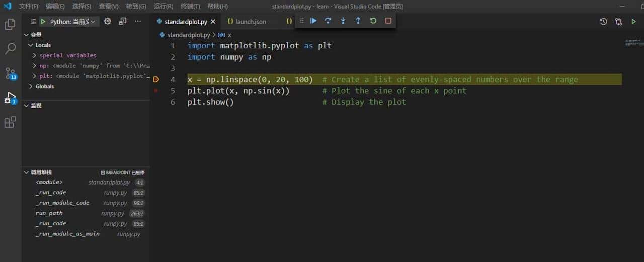Select the _run_module_code stack frame
The image size is (644, 262).
pos(86,203)
